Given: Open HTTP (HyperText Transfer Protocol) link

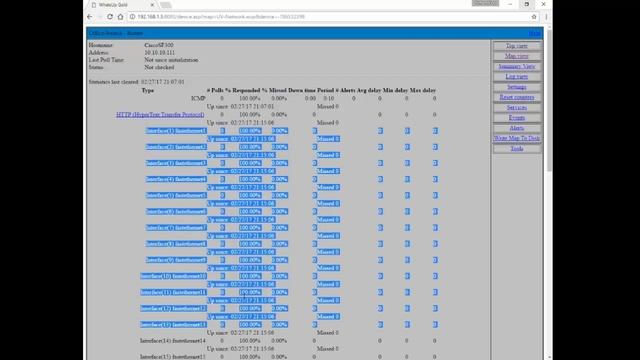Looking at the screenshot, I should 160,115.
